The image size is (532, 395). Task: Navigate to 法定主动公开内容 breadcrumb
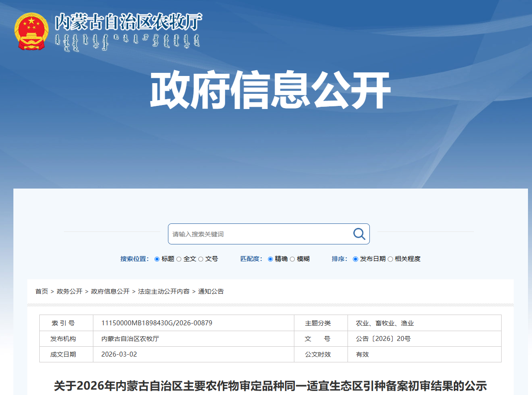coord(163,291)
